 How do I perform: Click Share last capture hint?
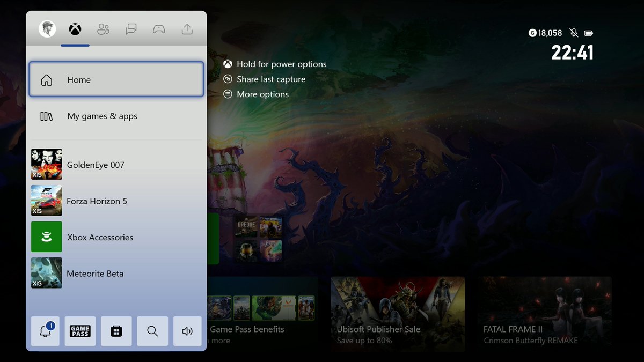(x=265, y=79)
